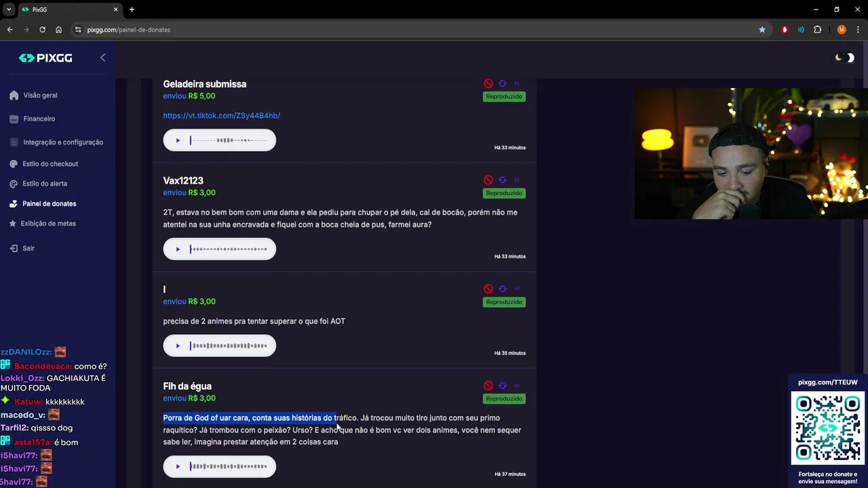Open the red hand ad-blocker extension

pos(785,30)
